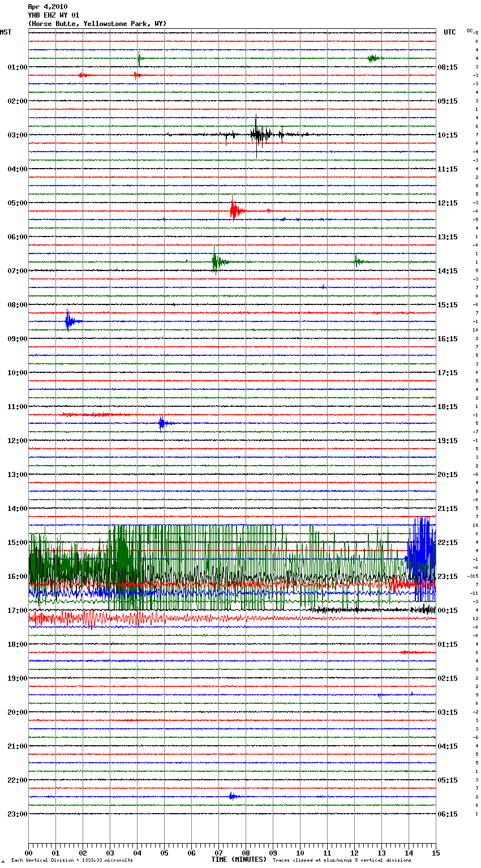Click the 05 minute axis tick label
This screenshot has width=481, height=868.
pos(165,853)
